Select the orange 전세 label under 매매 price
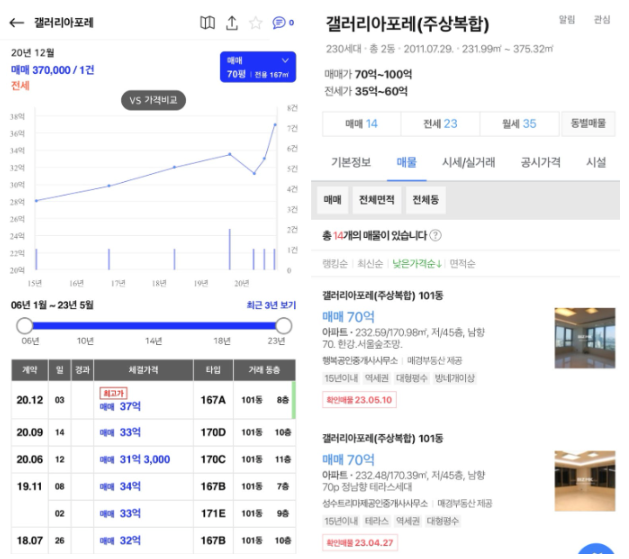 20,85
